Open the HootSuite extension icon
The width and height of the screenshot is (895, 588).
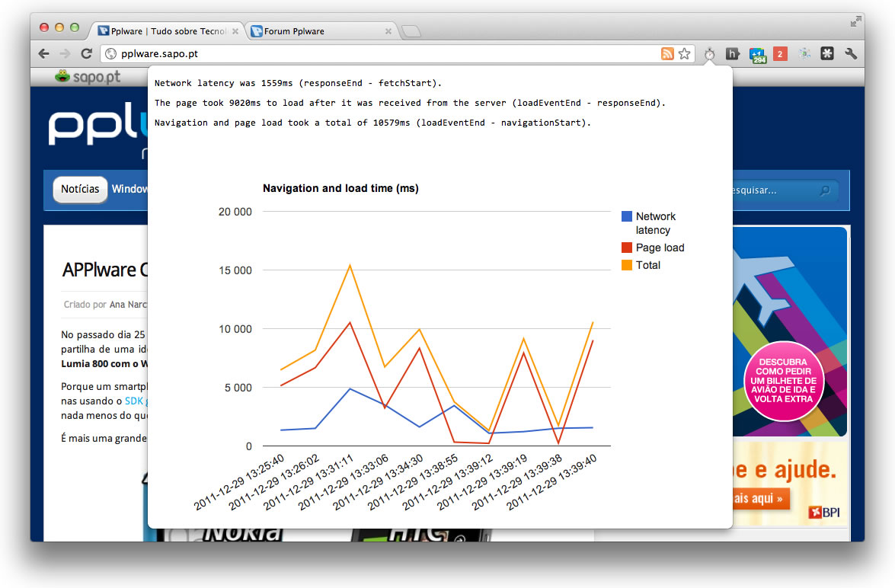732,53
